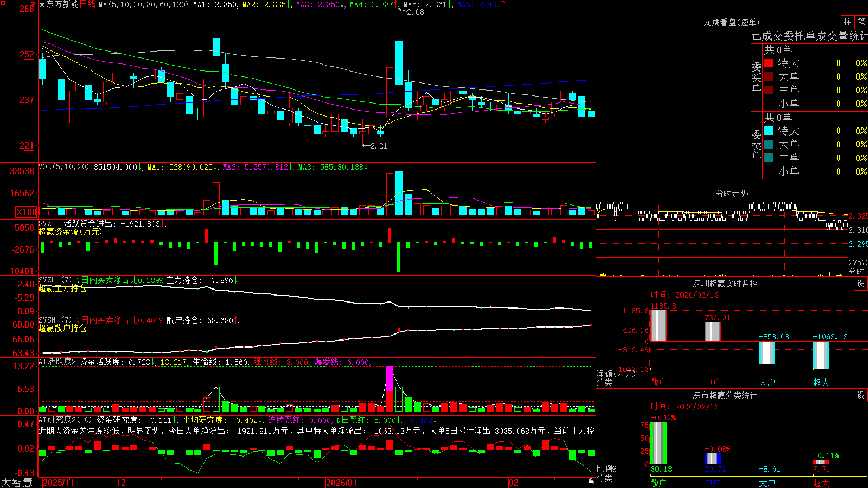Click the 超赢主力持仓 label
Screen dimensions: 868x488
pos(62,288)
